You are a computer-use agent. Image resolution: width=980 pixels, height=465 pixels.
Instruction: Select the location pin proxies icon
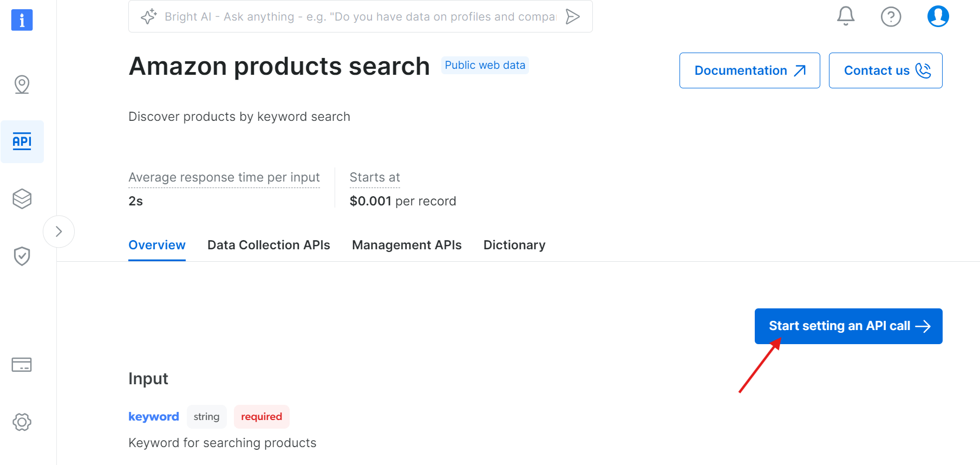(22, 85)
